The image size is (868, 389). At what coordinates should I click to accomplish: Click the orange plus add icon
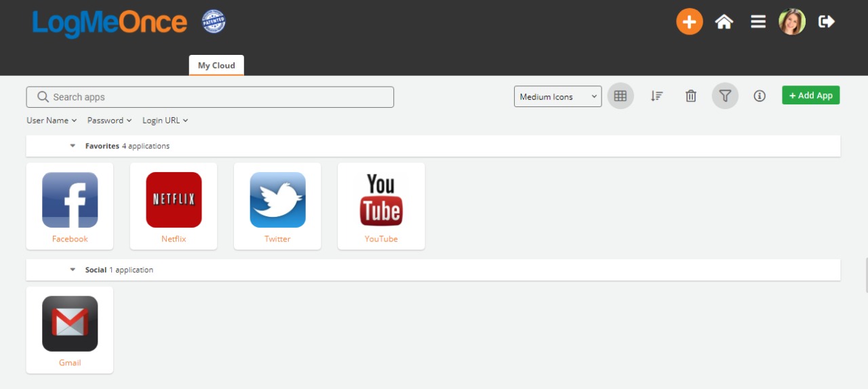pos(689,22)
